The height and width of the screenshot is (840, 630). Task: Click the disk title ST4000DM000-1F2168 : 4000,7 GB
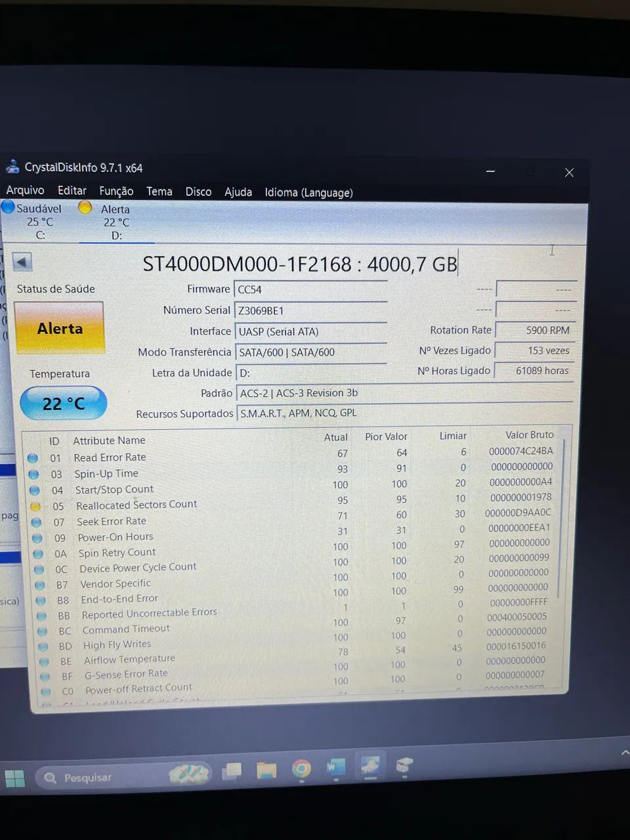pyautogui.click(x=300, y=264)
